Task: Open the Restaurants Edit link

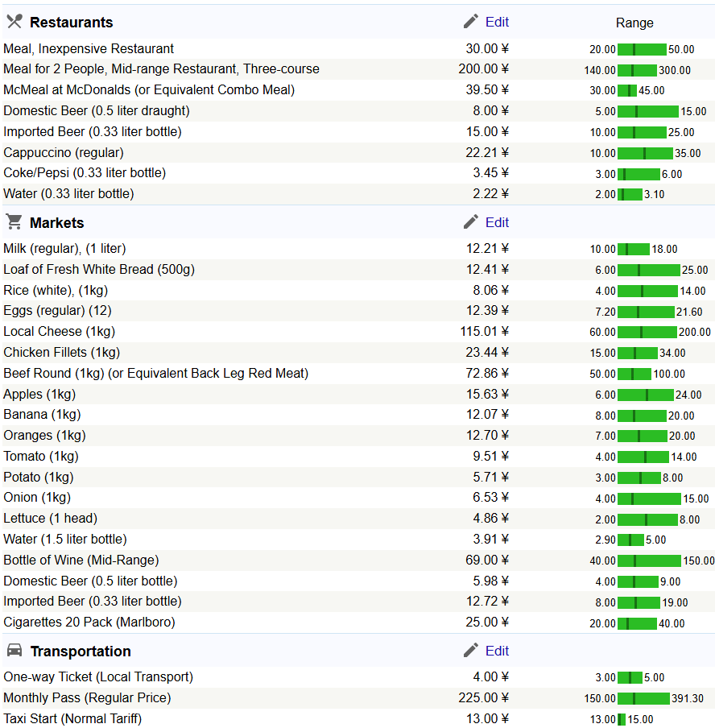Action: 497,22
